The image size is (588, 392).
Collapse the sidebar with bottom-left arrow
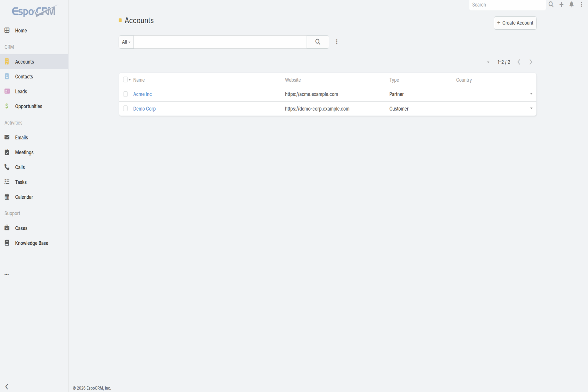pyautogui.click(x=7, y=386)
